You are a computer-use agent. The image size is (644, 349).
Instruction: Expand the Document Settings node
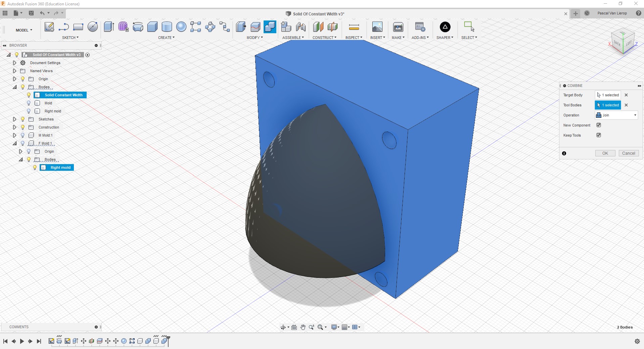14,63
